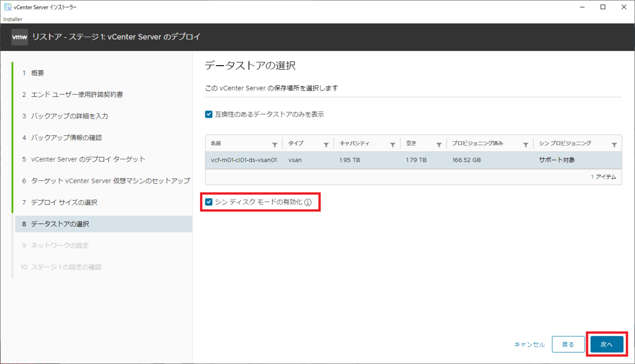This screenshot has height=364, width=635.
Task: Toggle シン ディスク モードの有効化 checkbox
Action: 208,202
